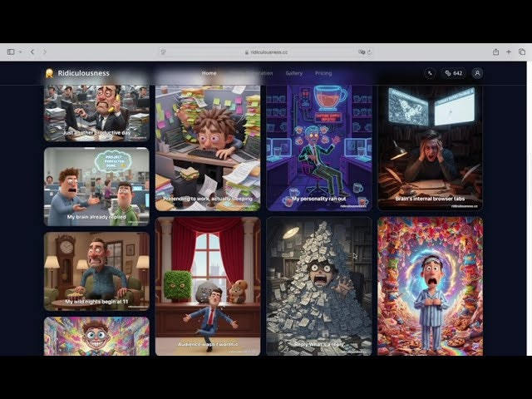Click the Ridiculousness logo icon
The width and height of the screenshot is (532, 399).
[50, 73]
